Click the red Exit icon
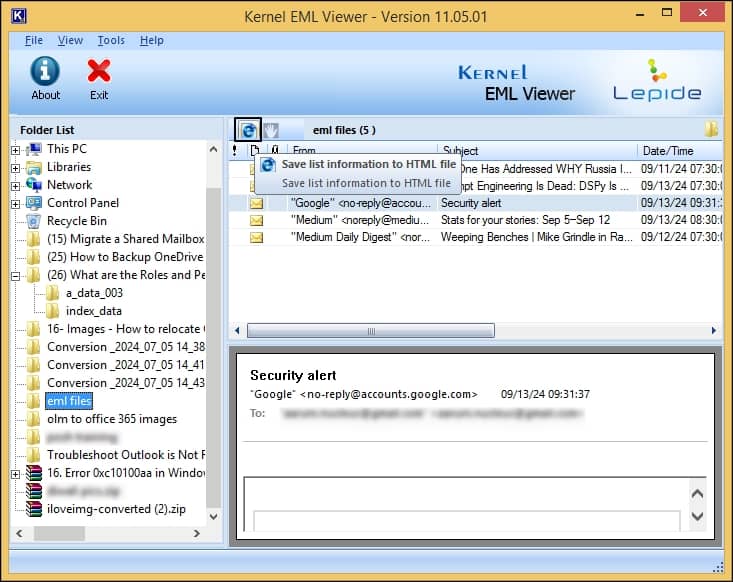Image resolution: width=733 pixels, height=582 pixels. click(x=99, y=71)
